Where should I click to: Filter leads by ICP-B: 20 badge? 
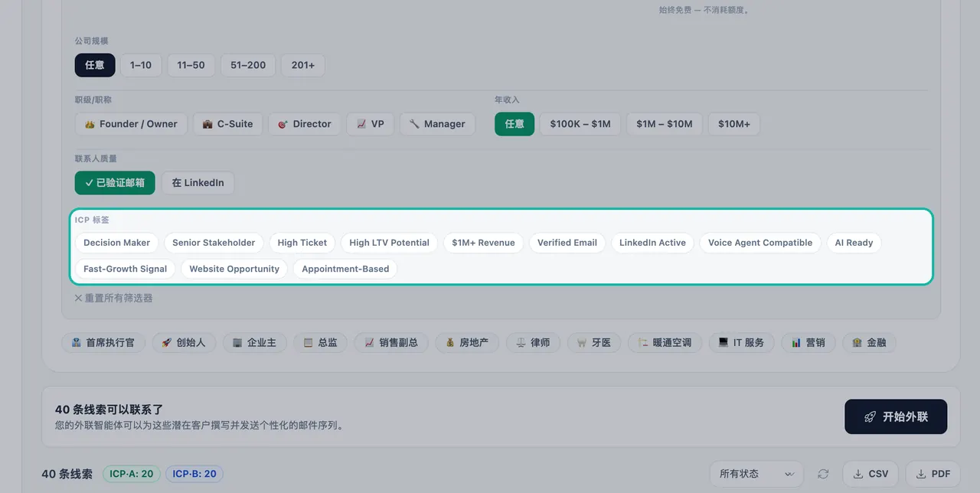coord(194,474)
